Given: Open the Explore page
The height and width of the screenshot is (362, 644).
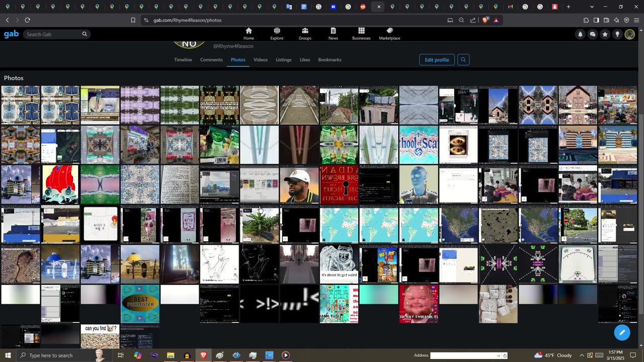Looking at the screenshot, I should pos(277,34).
